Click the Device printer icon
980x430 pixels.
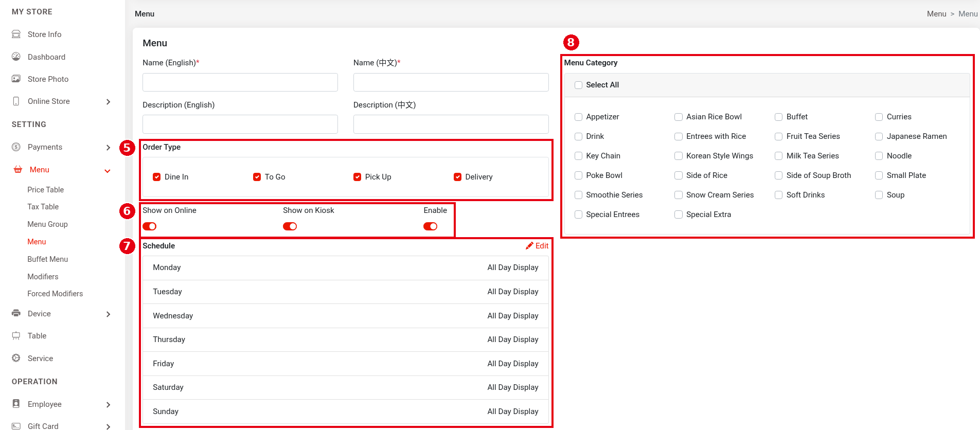pos(16,313)
